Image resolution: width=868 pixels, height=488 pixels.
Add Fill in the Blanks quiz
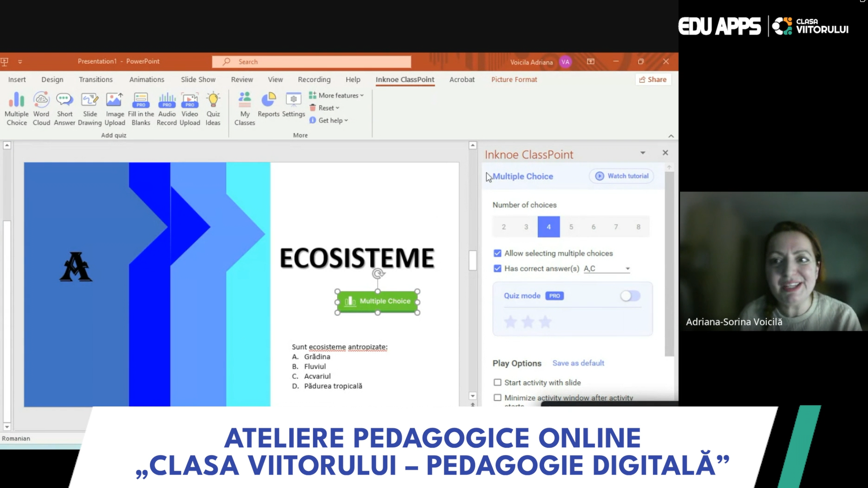click(x=141, y=109)
